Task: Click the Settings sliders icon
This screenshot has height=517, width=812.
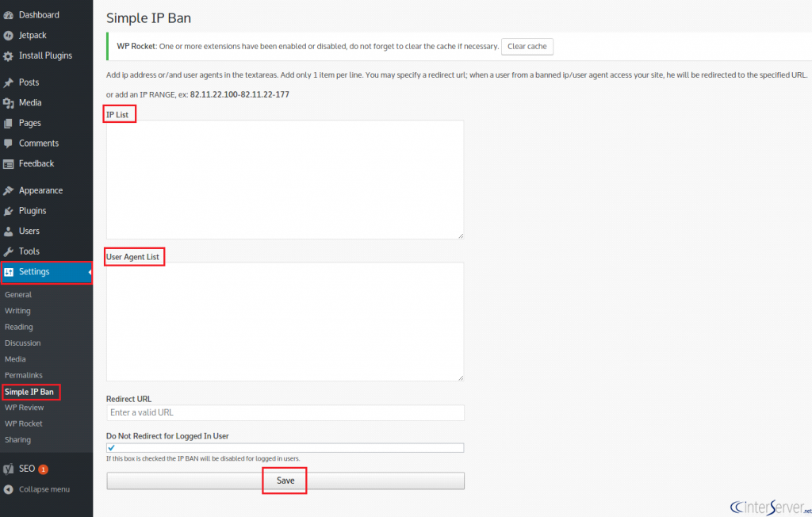Action: point(8,272)
